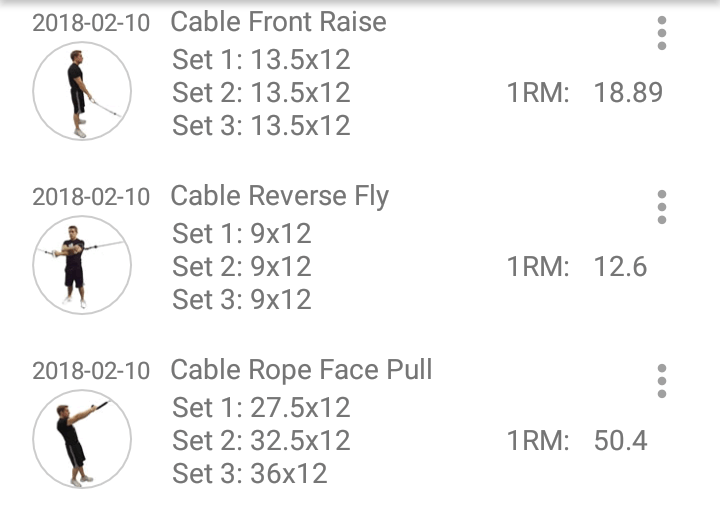Viewport: 720px width, 508px height.
Task: Tap Cable Rope Face Pull exercise image
Action: (82, 439)
